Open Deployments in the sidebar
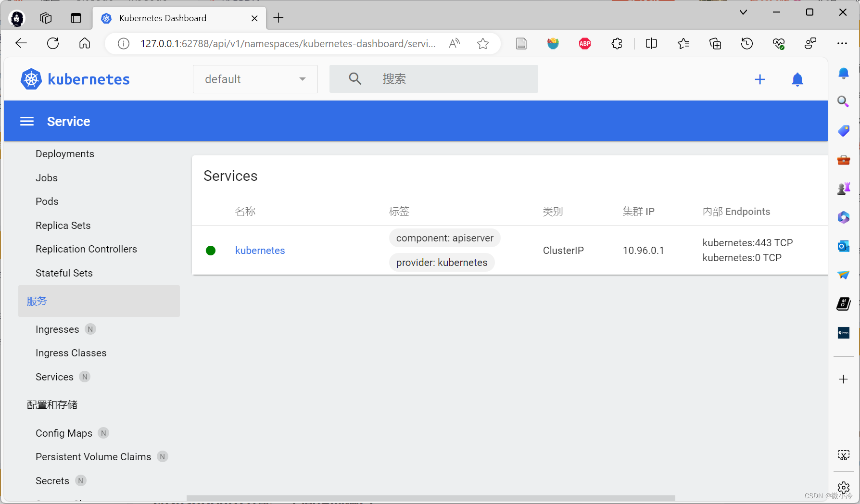 click(x=65, y=154)
